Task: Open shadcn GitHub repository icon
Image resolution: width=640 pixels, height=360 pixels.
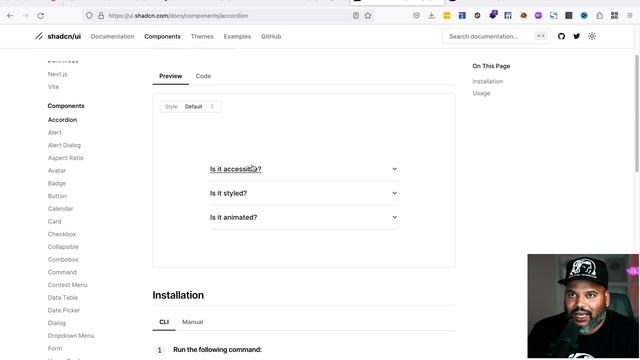Action: click(561, 36)
